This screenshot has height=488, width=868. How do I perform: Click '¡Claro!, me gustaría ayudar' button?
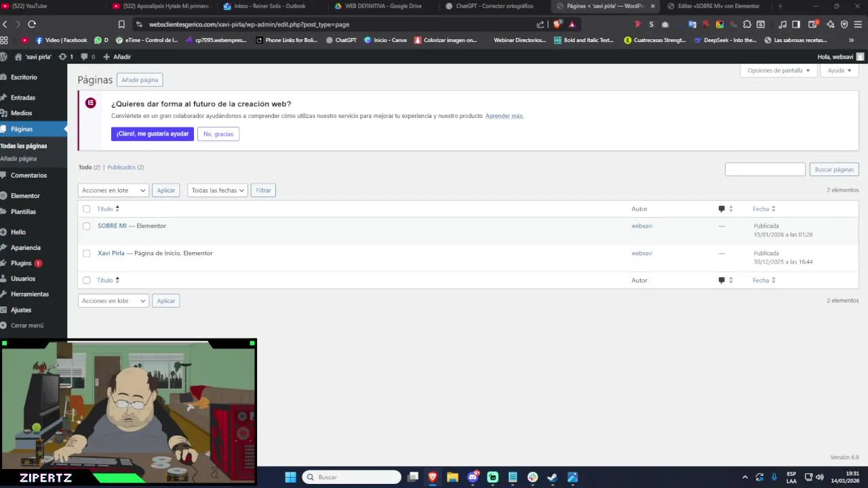tap(153, 134)
